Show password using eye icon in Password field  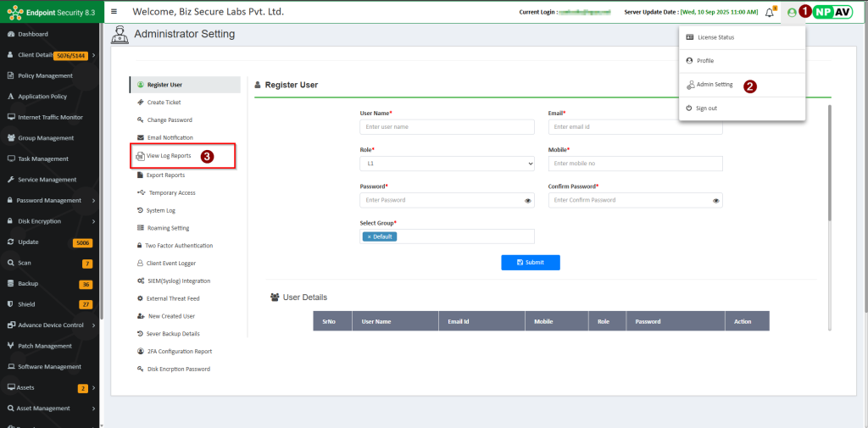[527, 201]
